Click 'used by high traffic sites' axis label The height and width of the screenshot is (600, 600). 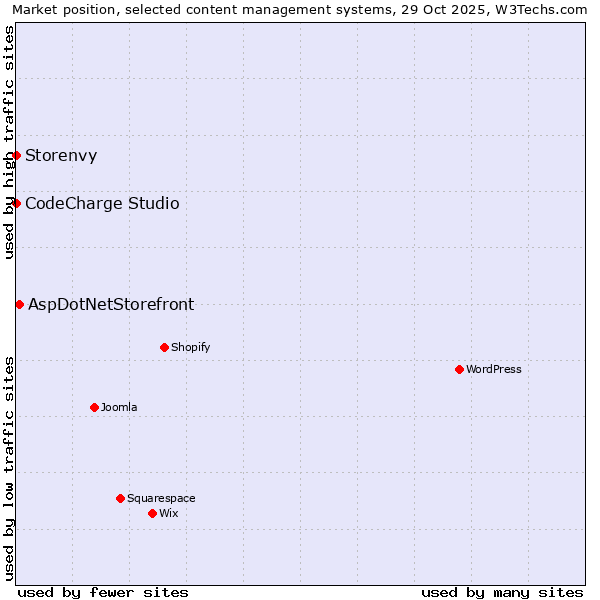click(9, 142)
